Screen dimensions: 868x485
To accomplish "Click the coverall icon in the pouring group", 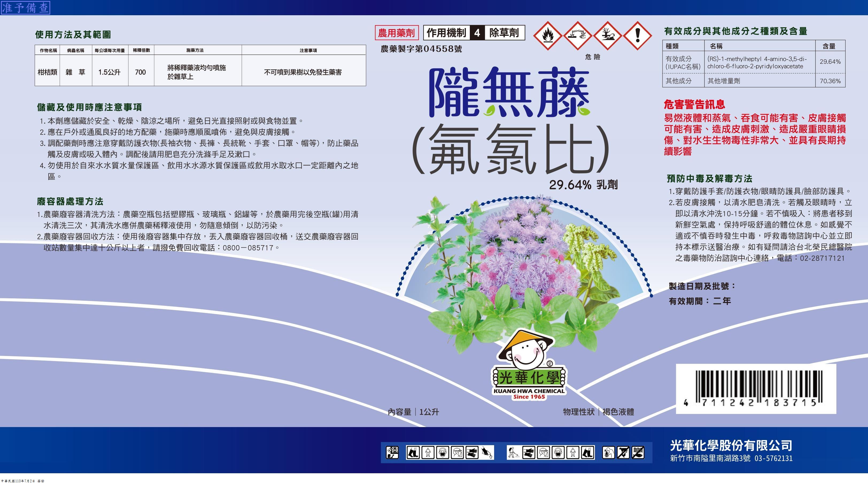I will click(428, 452).
